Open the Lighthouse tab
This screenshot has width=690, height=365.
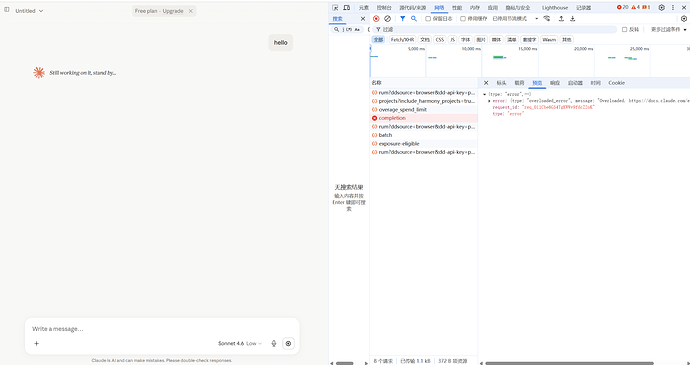pyautogui.click(x=555, y=7)
